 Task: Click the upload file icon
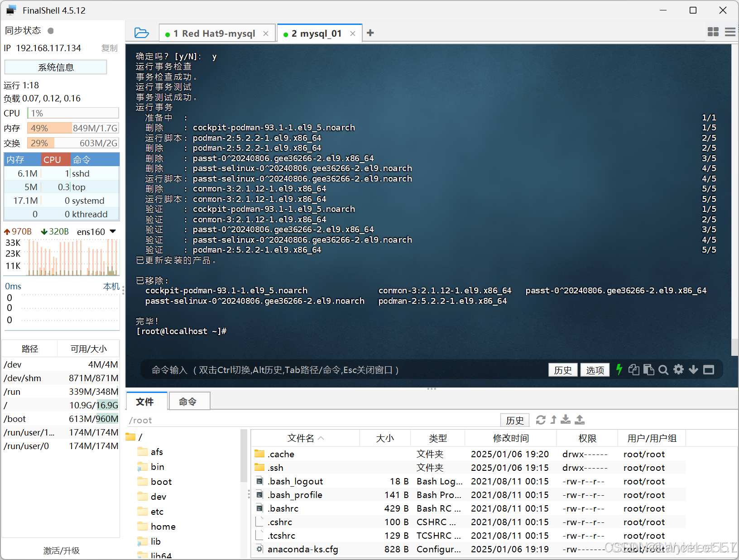tap(579, 420)
